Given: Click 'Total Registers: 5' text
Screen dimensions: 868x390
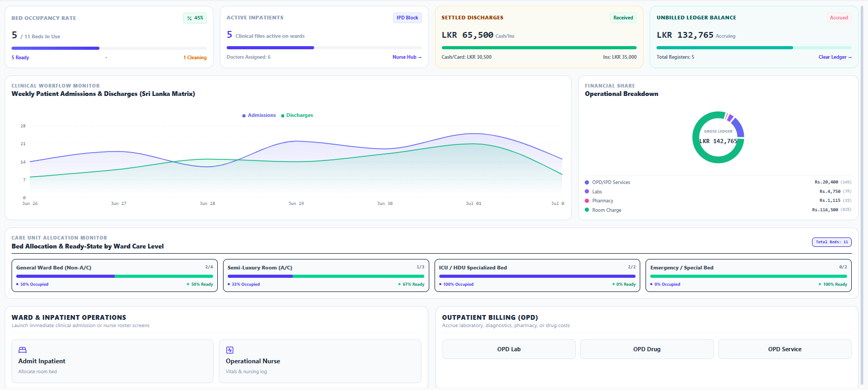Looking at the screenshot, I should [675, 57].
